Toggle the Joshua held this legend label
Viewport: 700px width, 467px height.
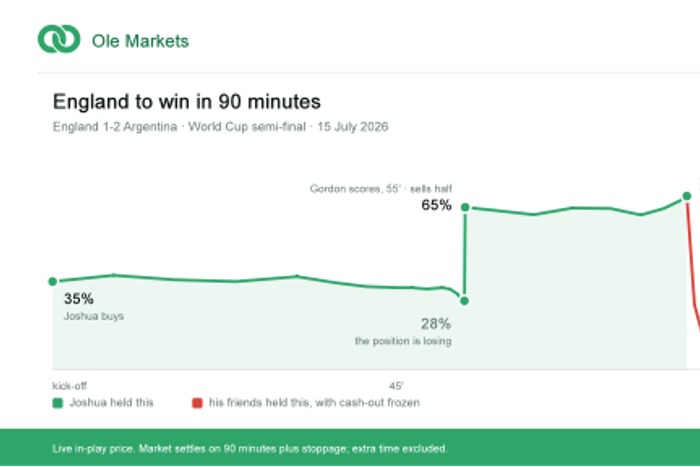click(x=112, y=403)
